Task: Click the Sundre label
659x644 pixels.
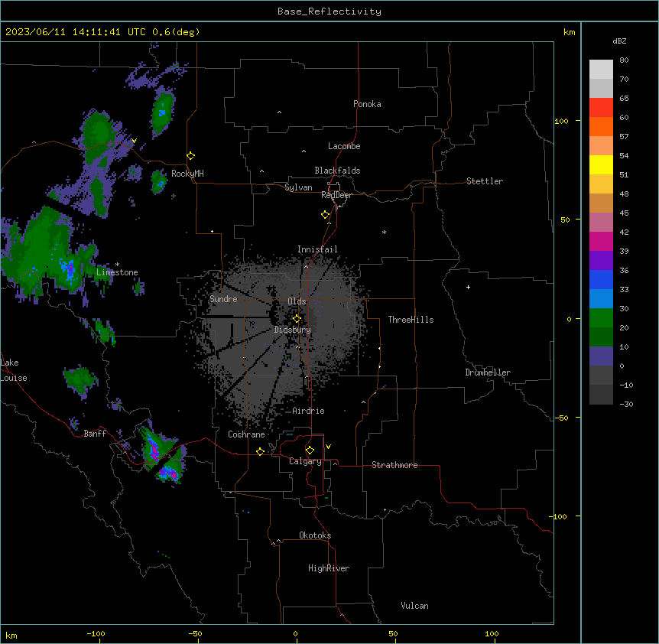Action: pyautogui.click(x=223, y=299)
